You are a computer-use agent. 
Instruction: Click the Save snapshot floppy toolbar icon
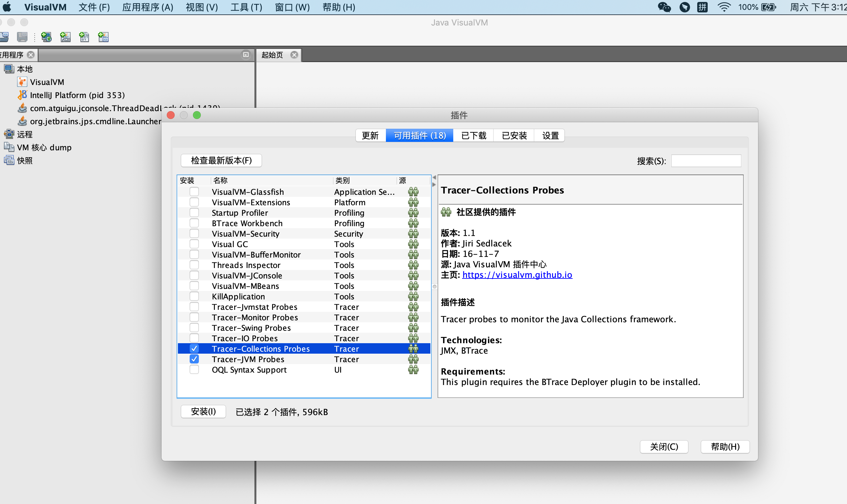[x=22, y=37]
